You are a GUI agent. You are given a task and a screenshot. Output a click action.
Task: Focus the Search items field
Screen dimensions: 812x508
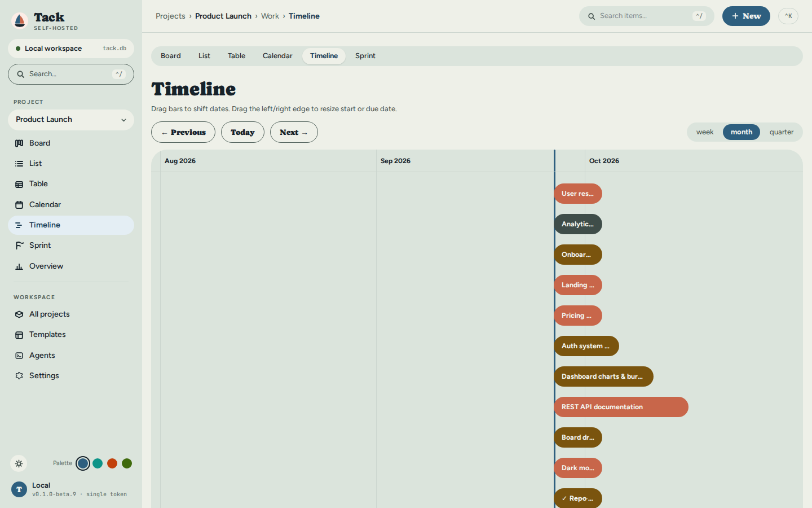coord(647,16)
